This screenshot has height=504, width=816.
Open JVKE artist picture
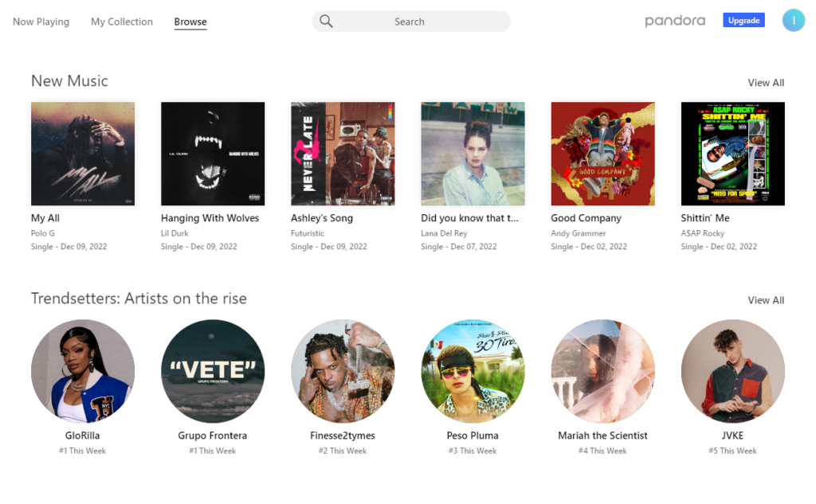732,371
